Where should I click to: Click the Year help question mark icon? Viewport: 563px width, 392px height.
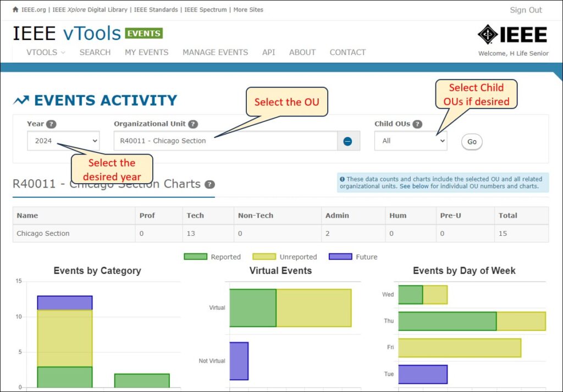(51, 124)
